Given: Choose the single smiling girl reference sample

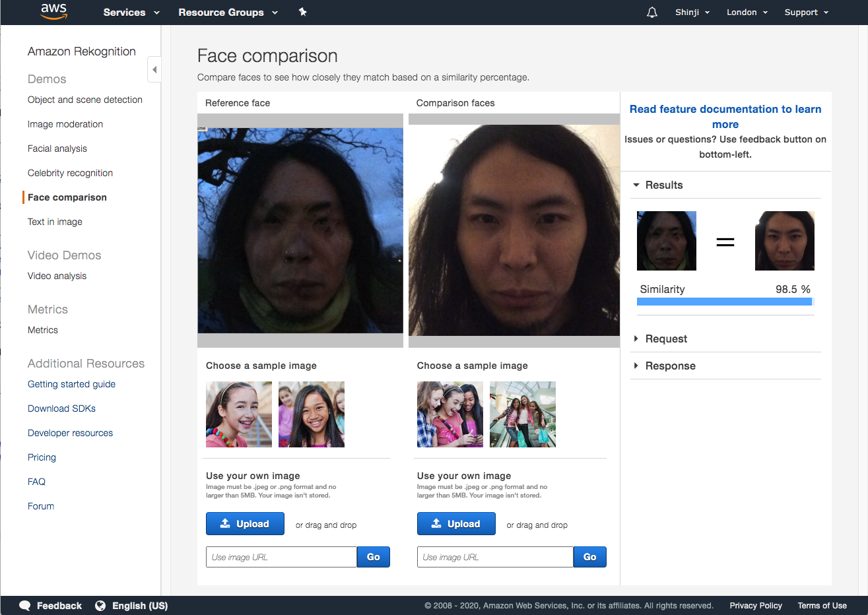Looking at the screenshot, I should (x=239, y=414).
